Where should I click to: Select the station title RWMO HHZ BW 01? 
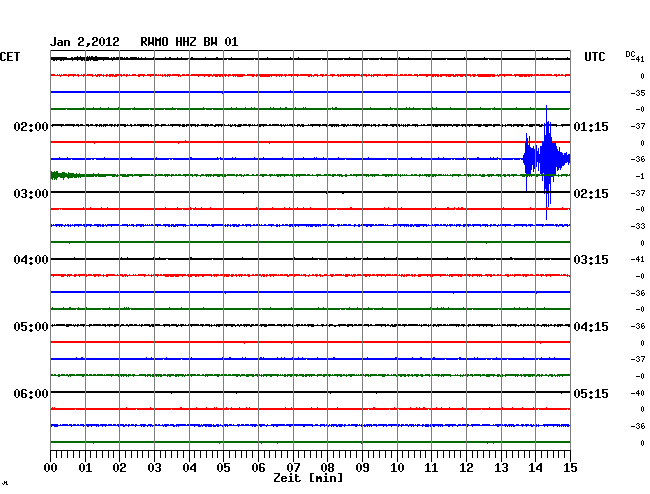click(189, 42)
